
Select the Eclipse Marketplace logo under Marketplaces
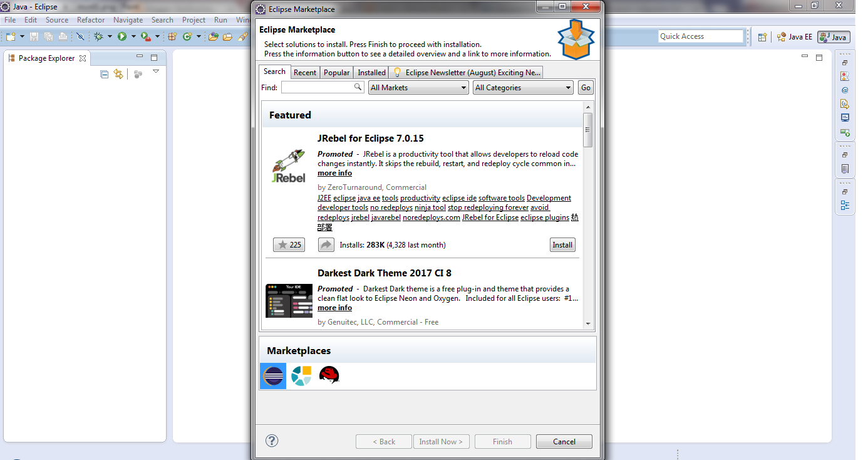coord(272,375)
